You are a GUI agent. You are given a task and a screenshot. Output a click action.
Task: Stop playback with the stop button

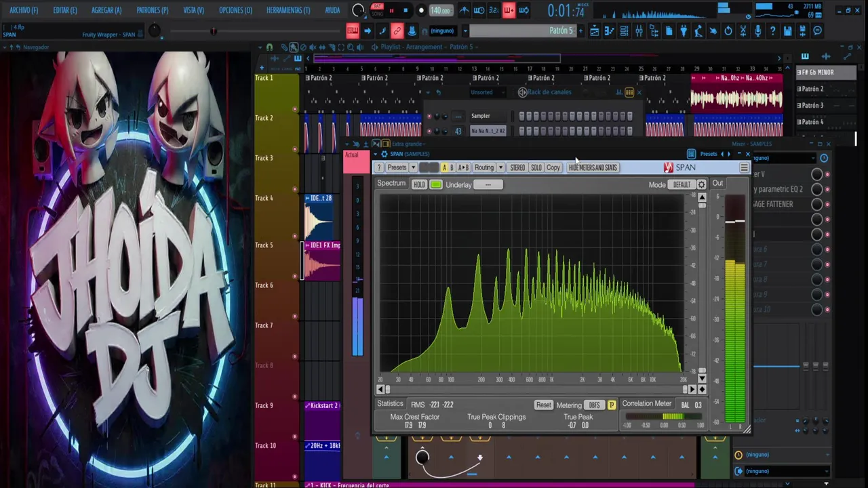(x=406, y=10)
